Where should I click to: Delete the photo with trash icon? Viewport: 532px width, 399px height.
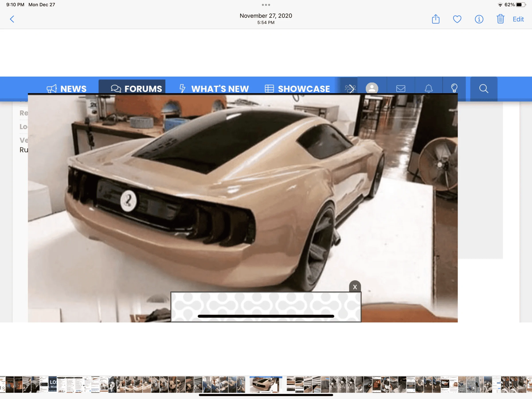[500, 19]
